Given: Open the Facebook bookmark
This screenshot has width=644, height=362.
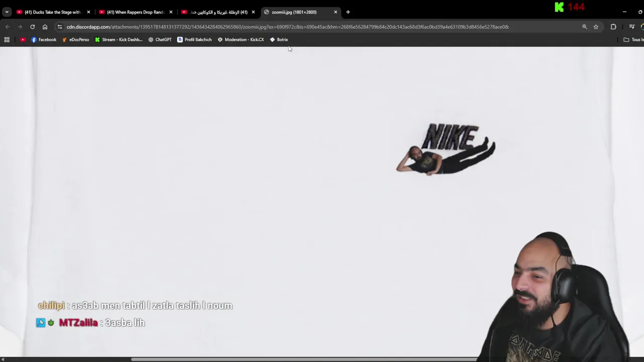Looking at the screenshot, I should coord(44,39).
